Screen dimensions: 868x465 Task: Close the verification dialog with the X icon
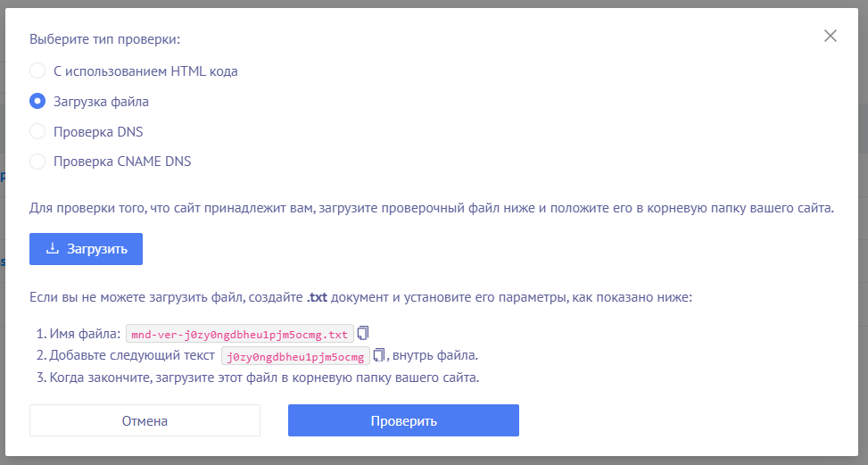tap(830, 36)
